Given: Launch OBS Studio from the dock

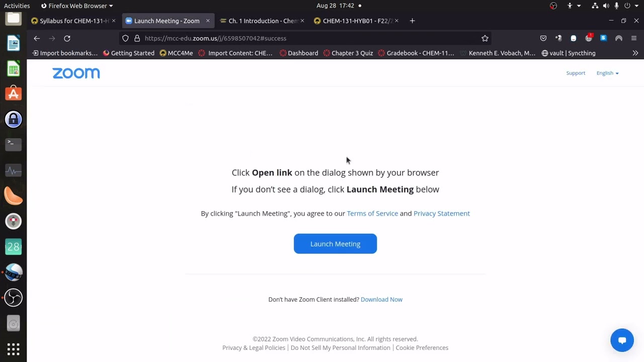Looking at the screenshot, I should click(14, 298).
